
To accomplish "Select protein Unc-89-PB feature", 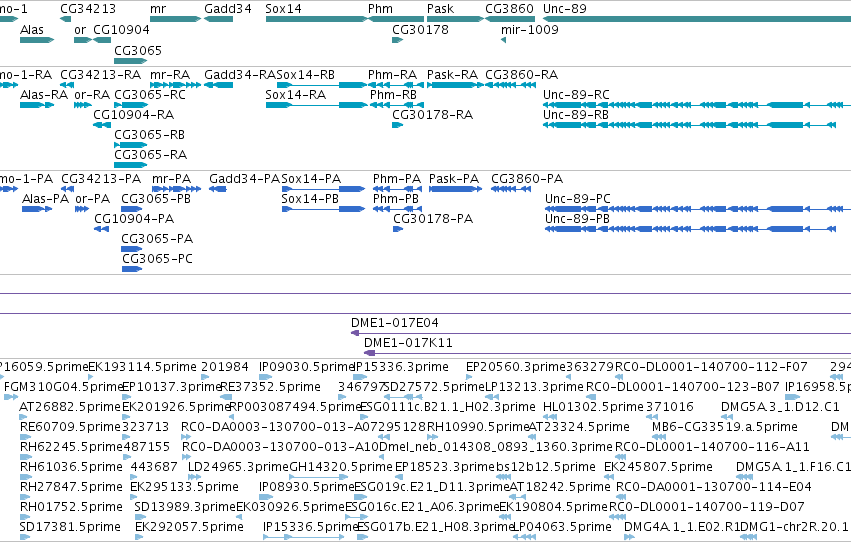I will click(690, 229).
